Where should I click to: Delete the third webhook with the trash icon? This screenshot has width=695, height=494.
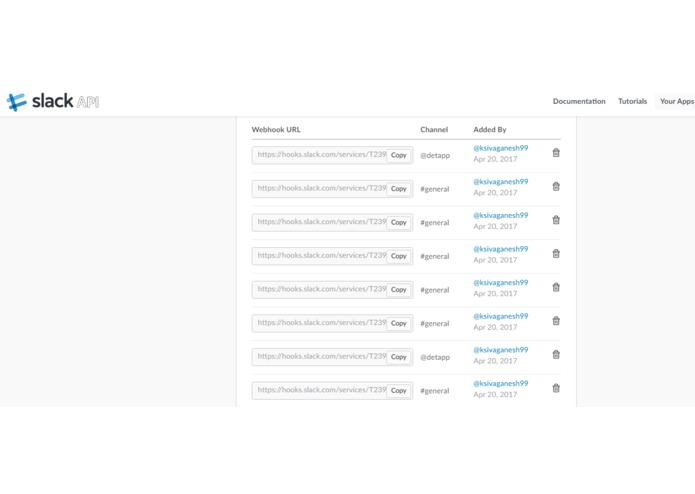coord(556,220)
